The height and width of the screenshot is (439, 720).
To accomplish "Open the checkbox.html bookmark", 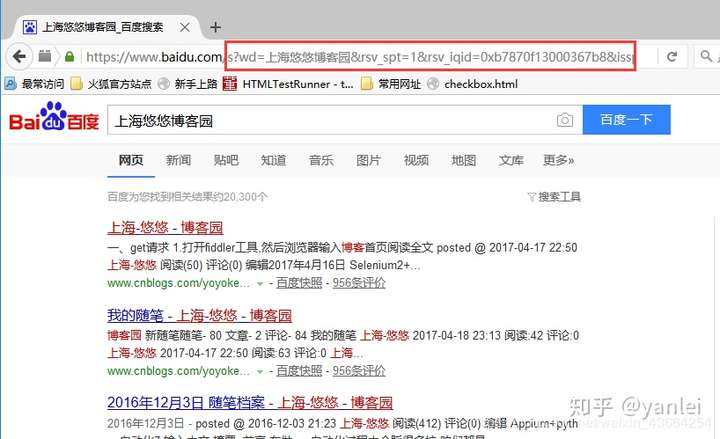I will tap(472, 84).
